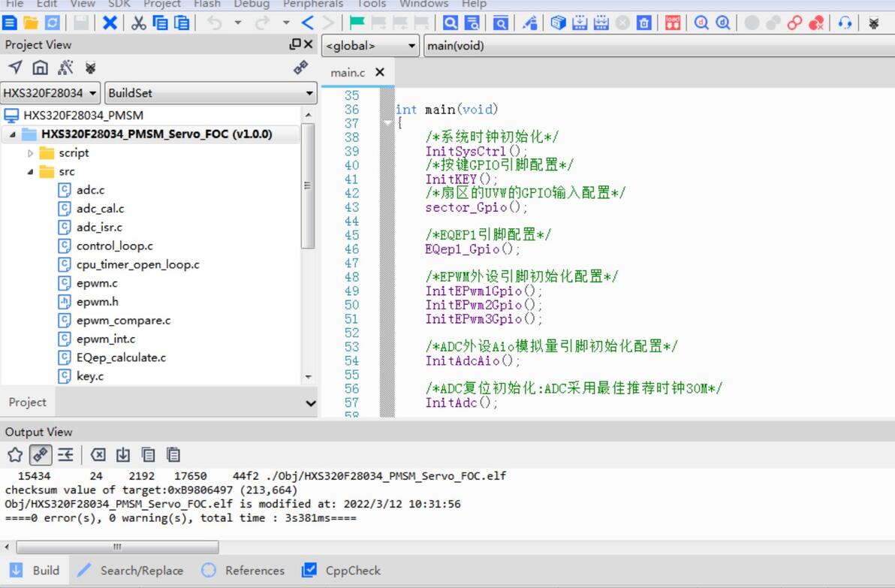This screenshot has height=588, width=895.
Task: Toggle the pressed chain link button in Output View
Action: click(41, 455)
